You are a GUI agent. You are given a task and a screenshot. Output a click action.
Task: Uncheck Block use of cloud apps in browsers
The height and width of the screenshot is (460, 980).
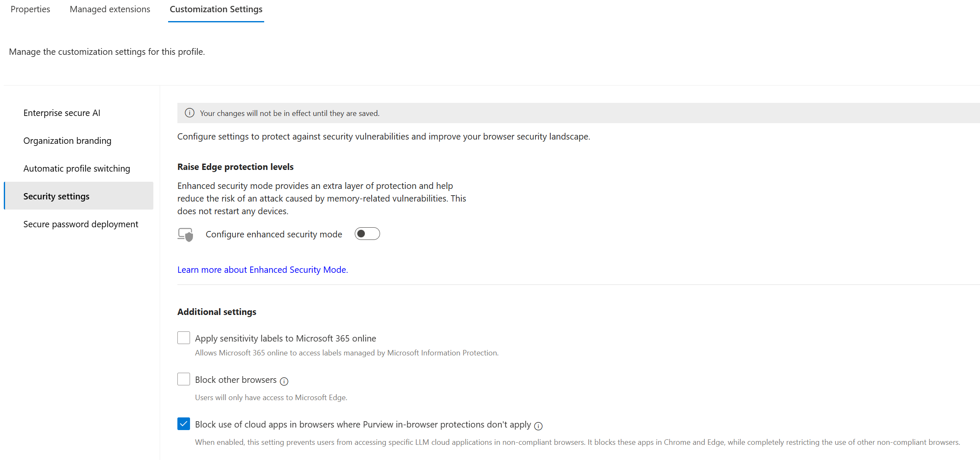pyautogui.click(x=184, y=424)
